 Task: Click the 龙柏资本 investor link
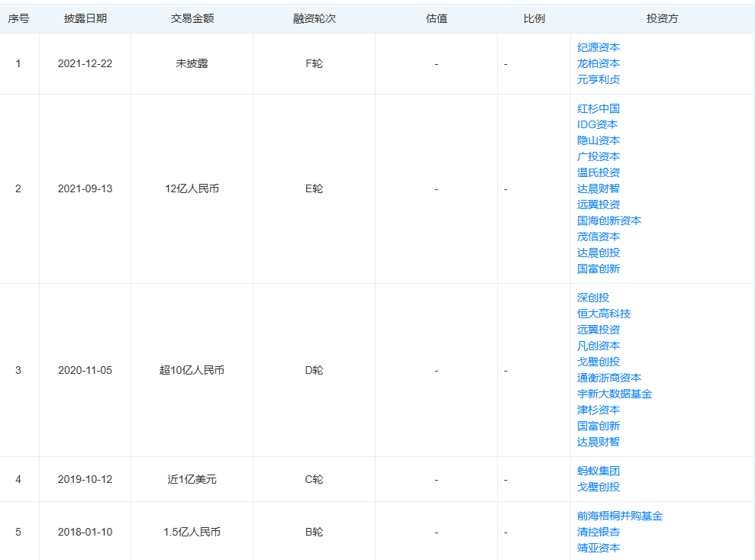pyautogui.click(x=598, y=63)
